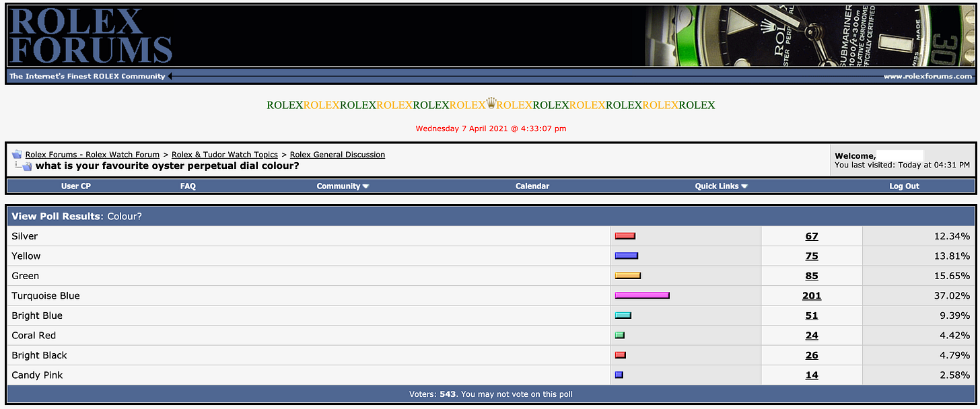
Task: View the 67 voters for Silver
Action: pyautogui.click(x=812, y=236)
